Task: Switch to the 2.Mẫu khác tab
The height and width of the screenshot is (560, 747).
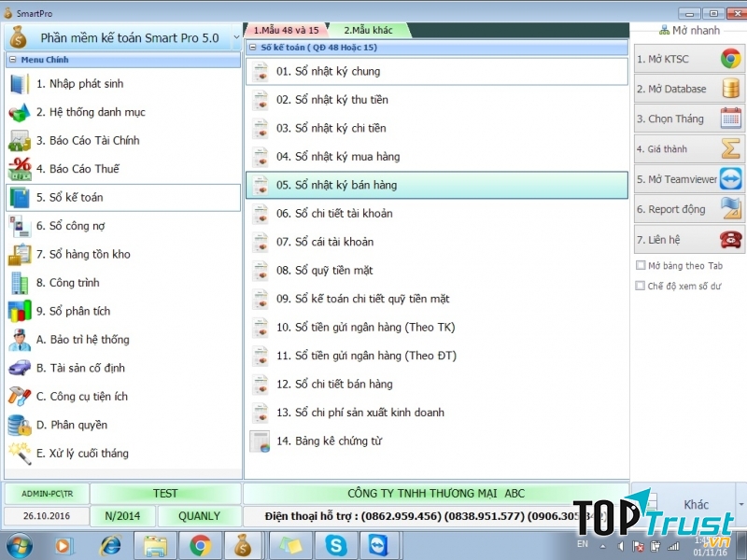Action: pos(368,30)
